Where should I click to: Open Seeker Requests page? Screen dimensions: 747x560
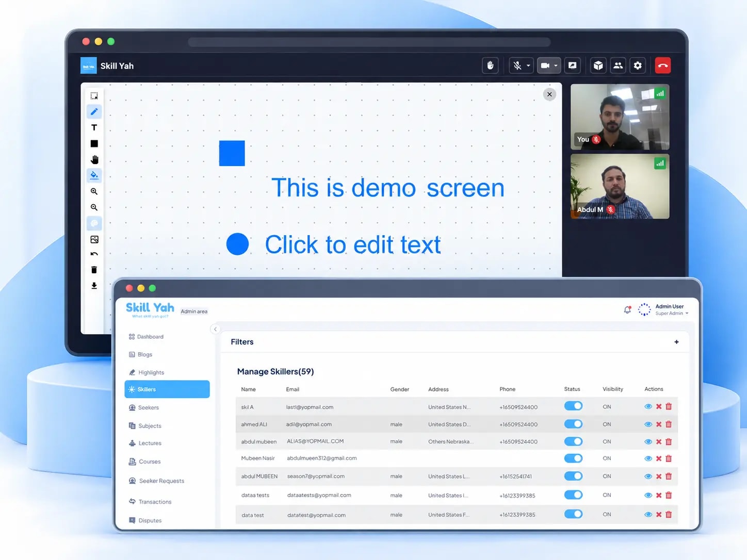(x=156, y=481)
